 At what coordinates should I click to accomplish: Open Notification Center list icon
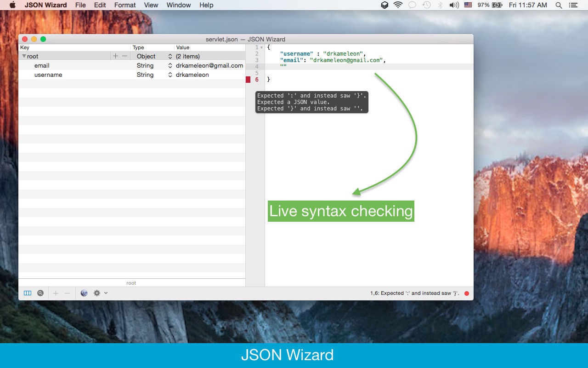pyautogui.click(x=573, y=5)
